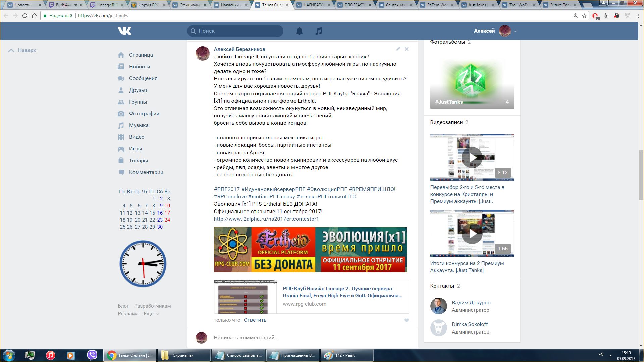Open the l2alpha.ru link in post
Viewport: 644px width, 362px height.
tap(266, 219)
